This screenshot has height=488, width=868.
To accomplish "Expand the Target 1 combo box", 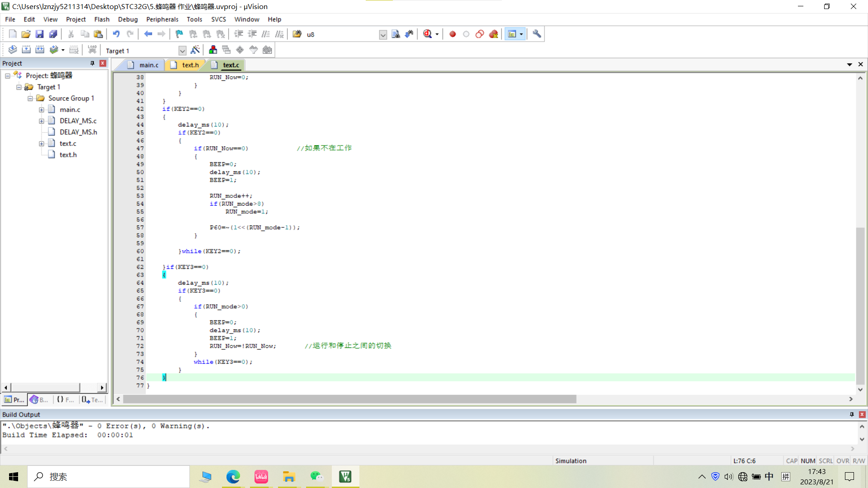I will pyautogui.click(x=182, y=51).
